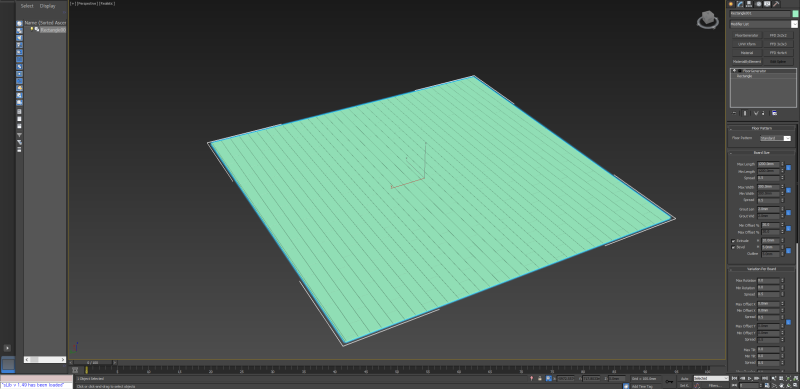
Task: Open the Selected key filter dropdown
Action: 711,378
